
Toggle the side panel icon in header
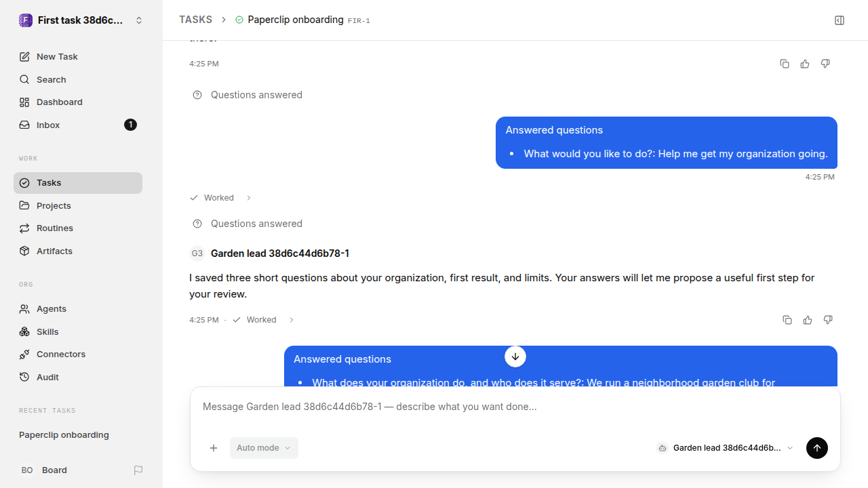840,20
